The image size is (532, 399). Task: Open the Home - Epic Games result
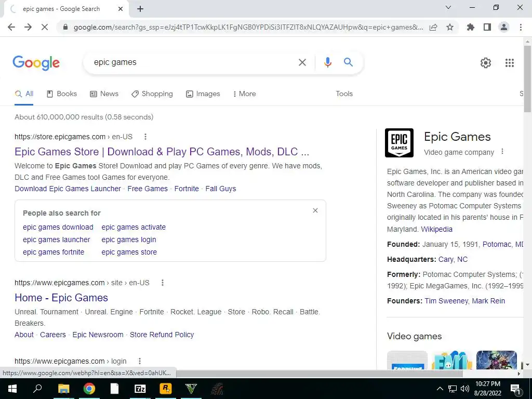click(61, 298)
